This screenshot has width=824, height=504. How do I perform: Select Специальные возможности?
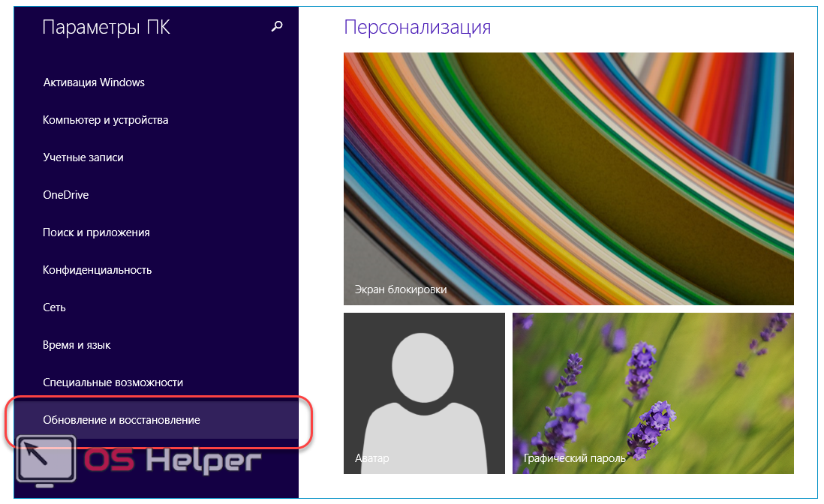click(x=113, y=382)
